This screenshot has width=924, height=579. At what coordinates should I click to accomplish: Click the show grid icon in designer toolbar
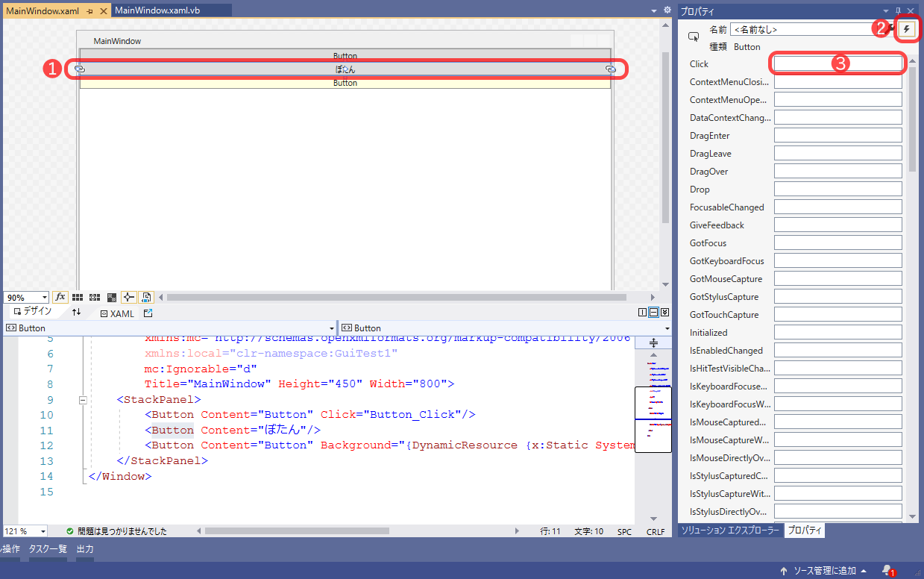coord(78,296)
